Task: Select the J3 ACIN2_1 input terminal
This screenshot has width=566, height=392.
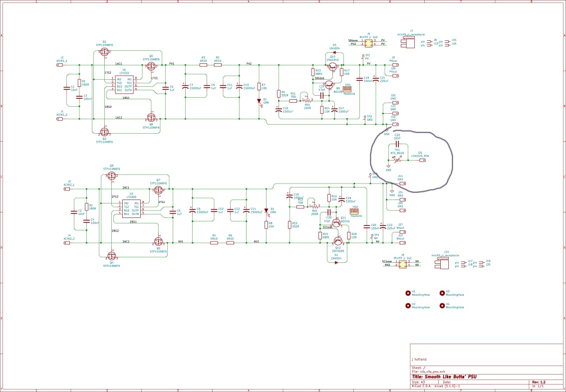Action: pos(67,189)
